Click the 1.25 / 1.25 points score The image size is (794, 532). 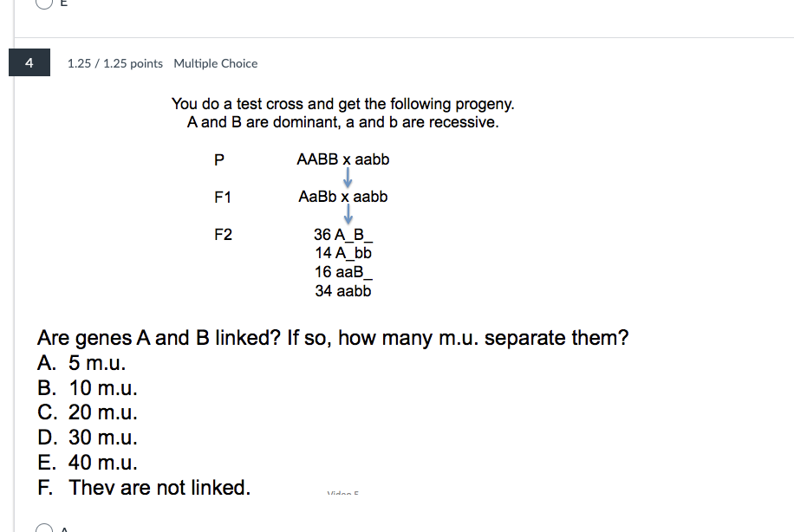coord(114,63)
